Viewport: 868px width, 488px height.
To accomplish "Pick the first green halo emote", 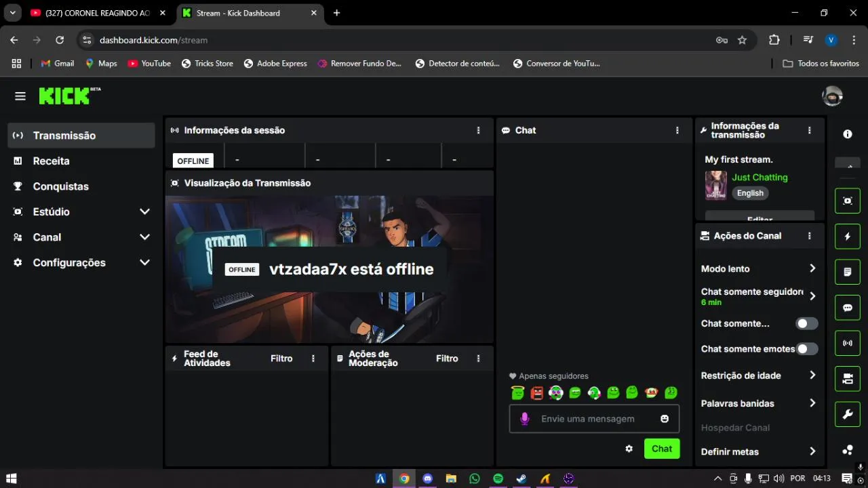I will (517, 392).
